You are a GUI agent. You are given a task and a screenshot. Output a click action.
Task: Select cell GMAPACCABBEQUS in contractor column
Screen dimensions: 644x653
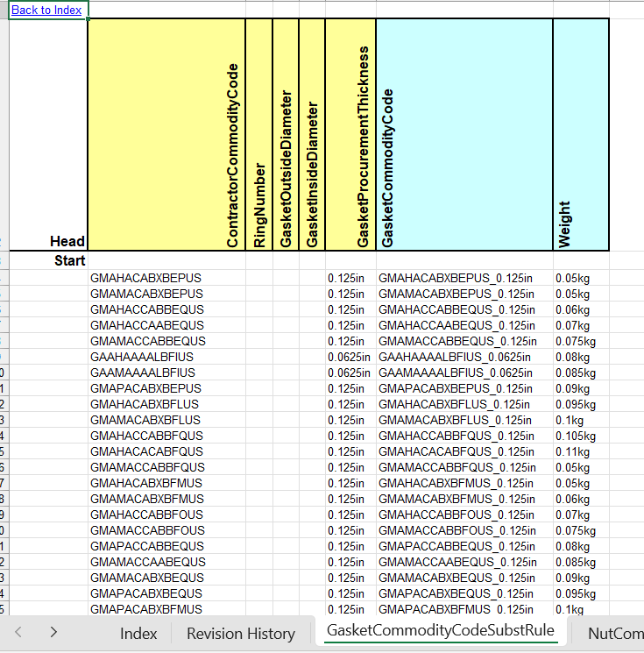(x=166, y=546)
